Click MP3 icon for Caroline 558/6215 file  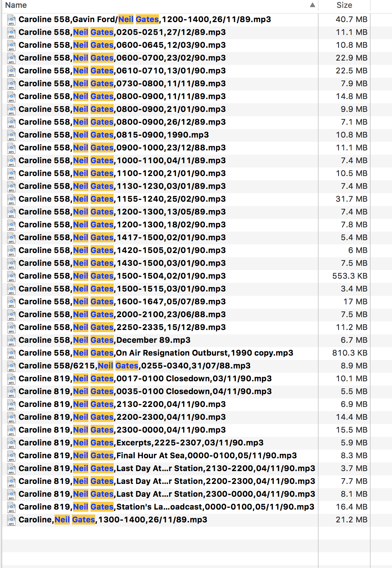11,366
